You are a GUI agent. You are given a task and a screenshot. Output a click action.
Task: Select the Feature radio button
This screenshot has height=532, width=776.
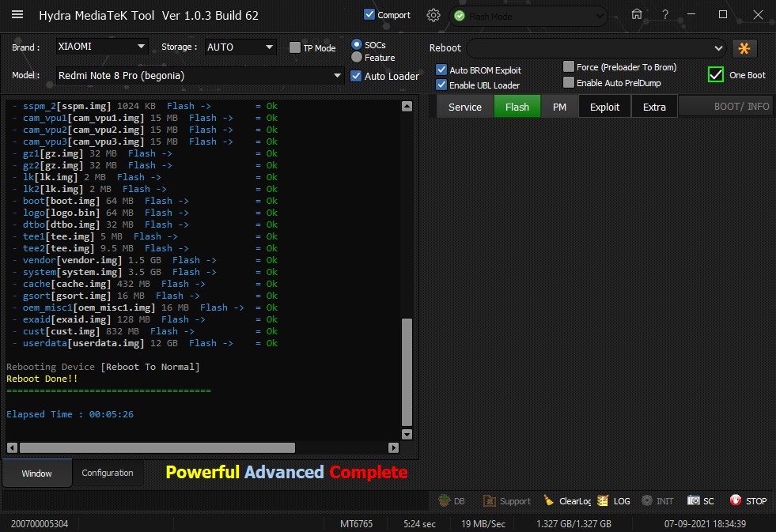point(356,58)
